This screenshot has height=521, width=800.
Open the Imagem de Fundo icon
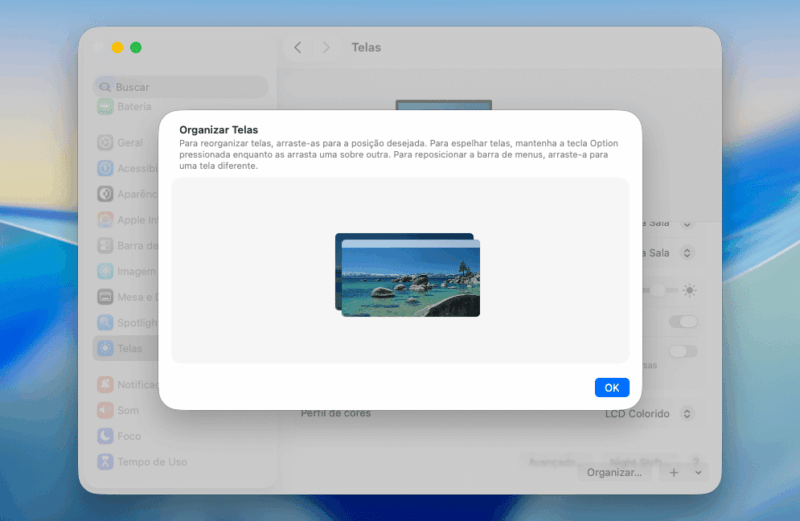click(105, 271)
